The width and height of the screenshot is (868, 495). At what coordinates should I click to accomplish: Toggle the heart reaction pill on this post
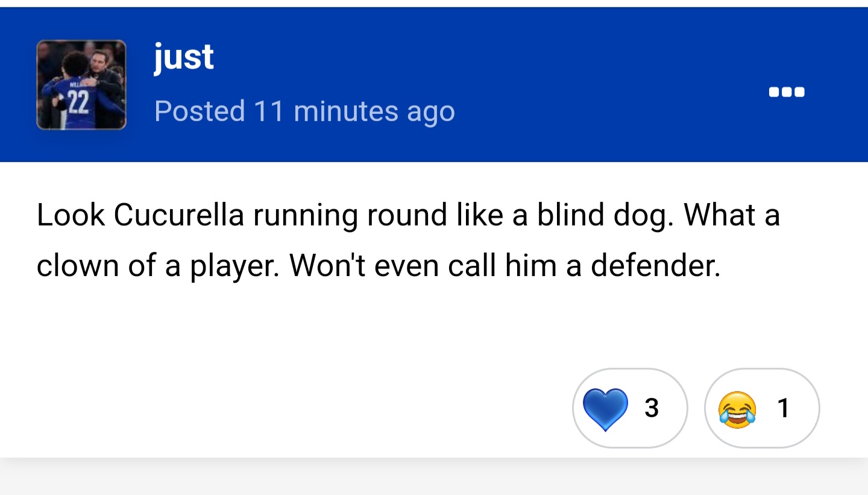click(630, 408)
